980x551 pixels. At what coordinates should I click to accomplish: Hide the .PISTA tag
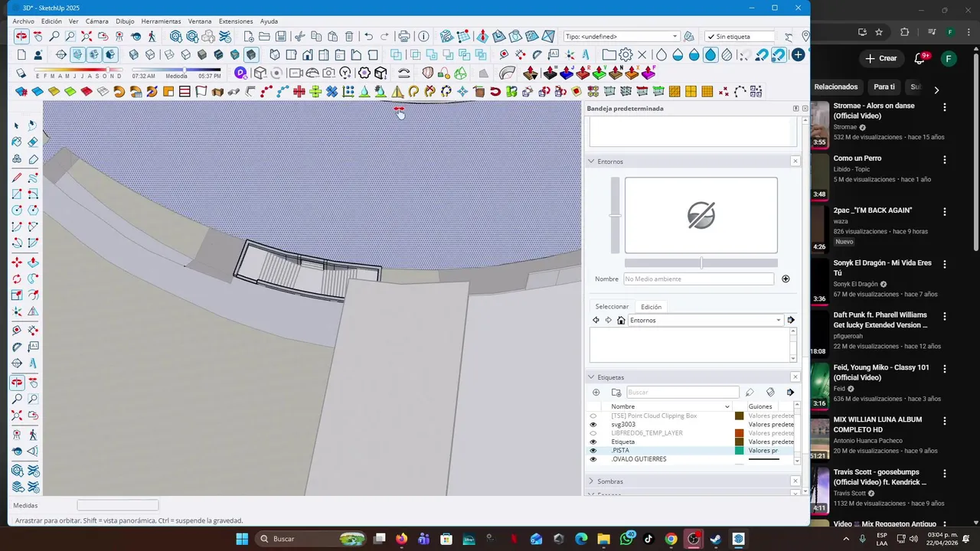(x=593, y=451)
